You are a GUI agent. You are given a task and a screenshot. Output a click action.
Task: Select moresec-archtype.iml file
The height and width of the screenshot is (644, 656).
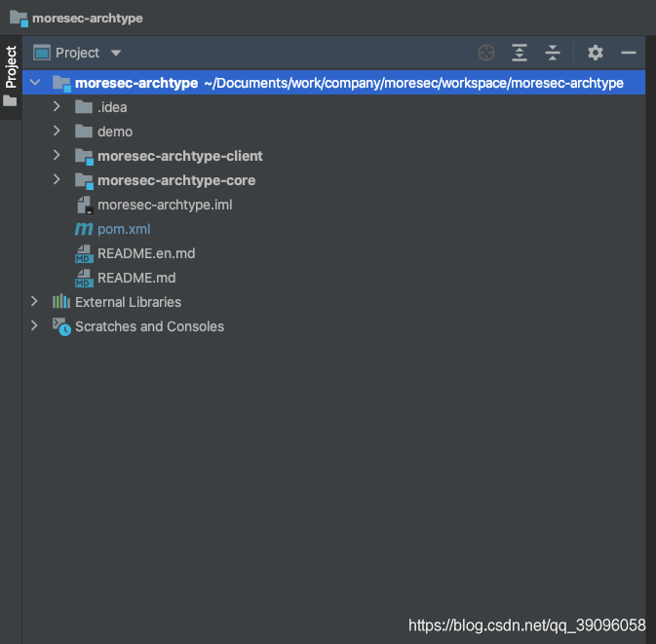(165, 205)
